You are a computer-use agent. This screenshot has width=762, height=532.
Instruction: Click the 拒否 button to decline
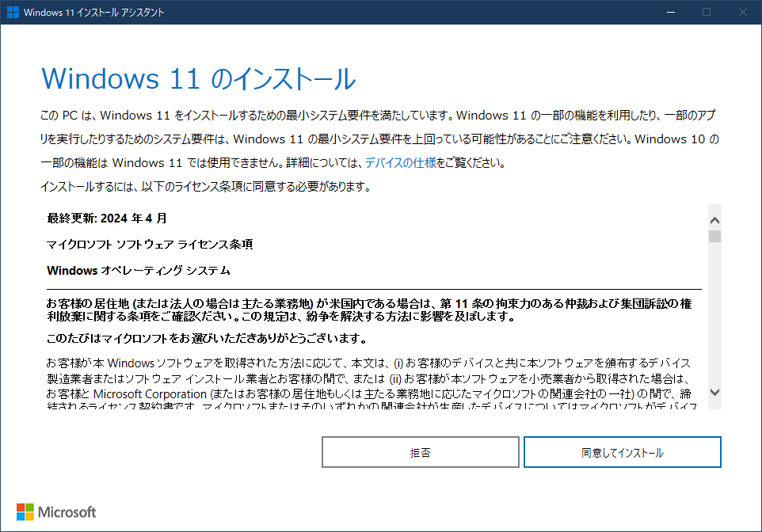pos(421,452)
